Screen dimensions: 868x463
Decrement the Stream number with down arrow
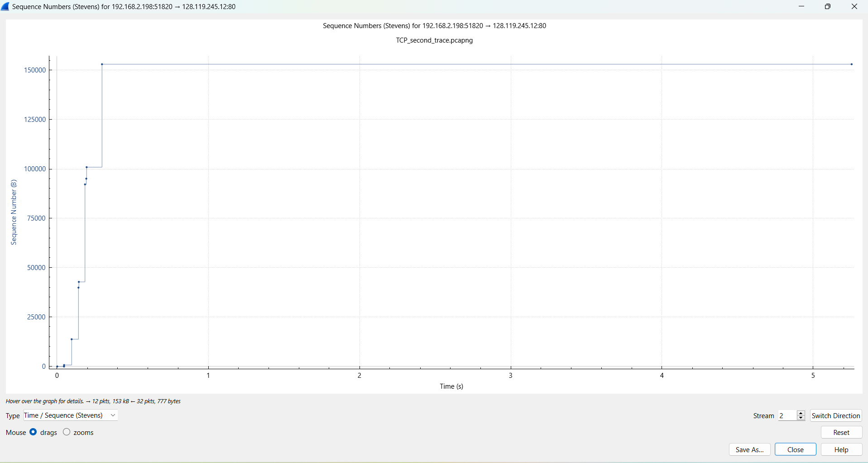[801, 418]
